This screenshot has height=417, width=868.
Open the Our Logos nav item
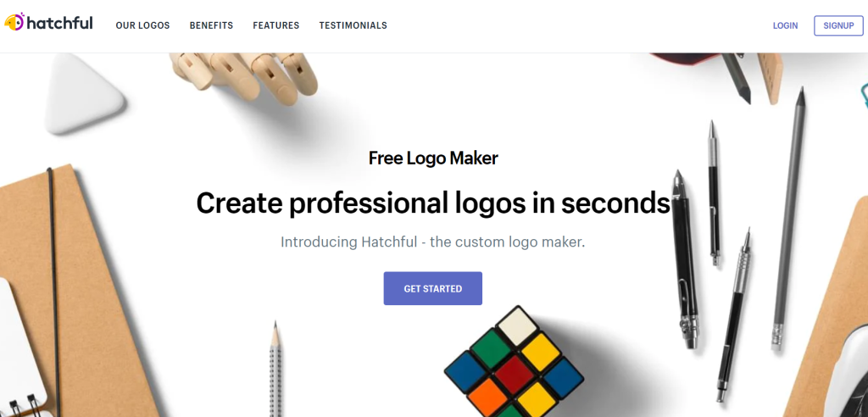click(142, 25)
